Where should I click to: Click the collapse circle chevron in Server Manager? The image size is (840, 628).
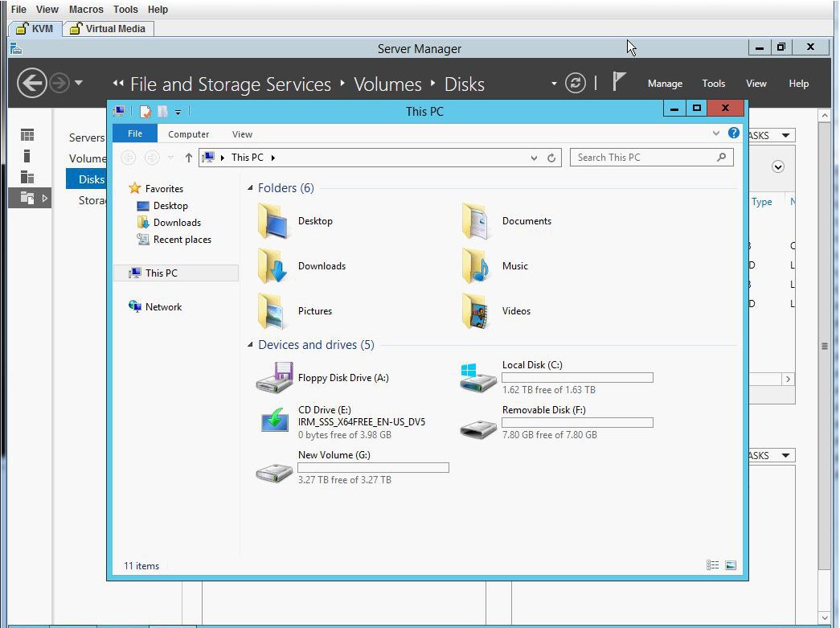(778, 166)
